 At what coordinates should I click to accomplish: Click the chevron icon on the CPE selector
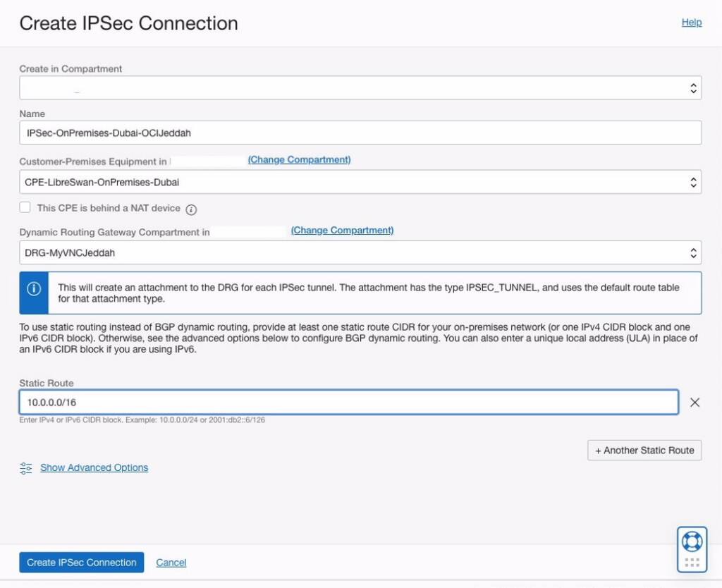click(x=694, y=181)
